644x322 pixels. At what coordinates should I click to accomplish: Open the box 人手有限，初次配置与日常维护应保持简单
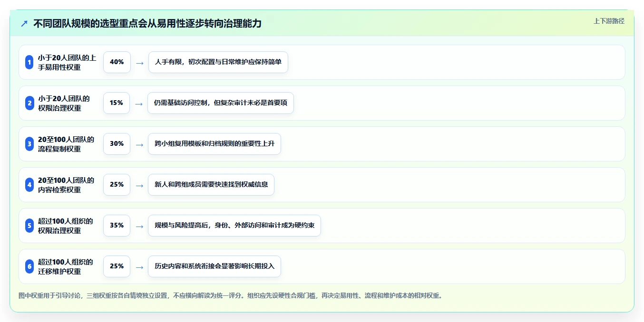point(218,62)
